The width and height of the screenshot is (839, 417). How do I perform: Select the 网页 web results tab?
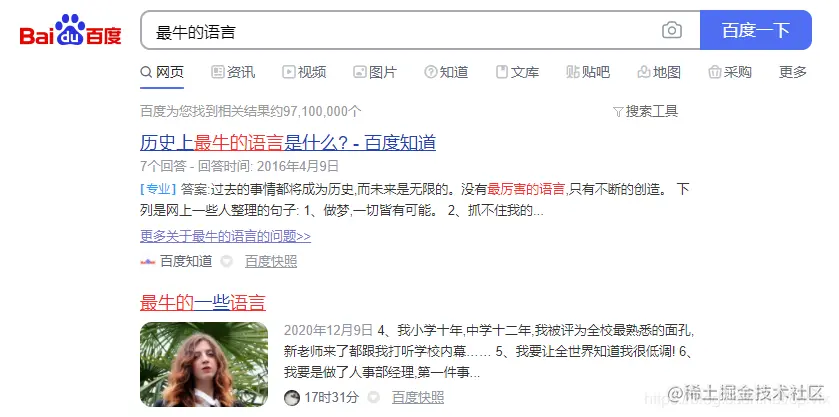pos(162,72)
